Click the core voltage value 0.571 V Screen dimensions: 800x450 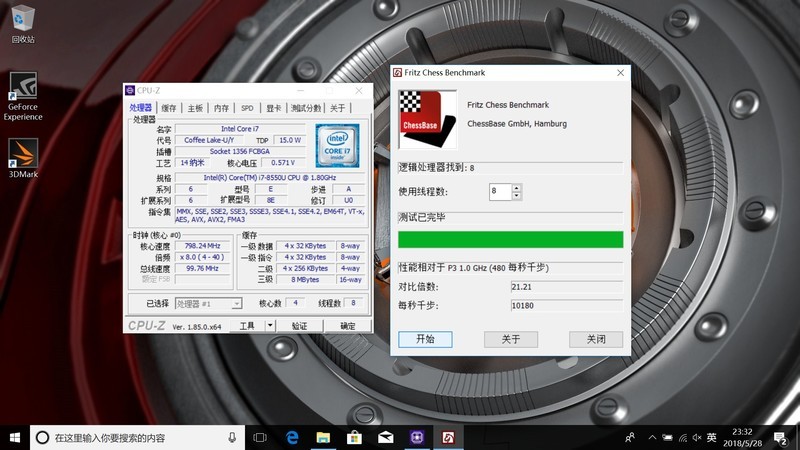tap(283, 163)
